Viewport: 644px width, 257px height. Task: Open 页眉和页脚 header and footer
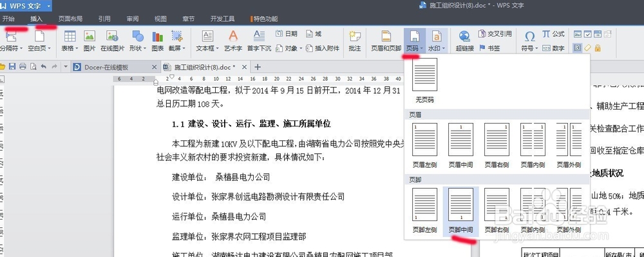pos(386,41)
